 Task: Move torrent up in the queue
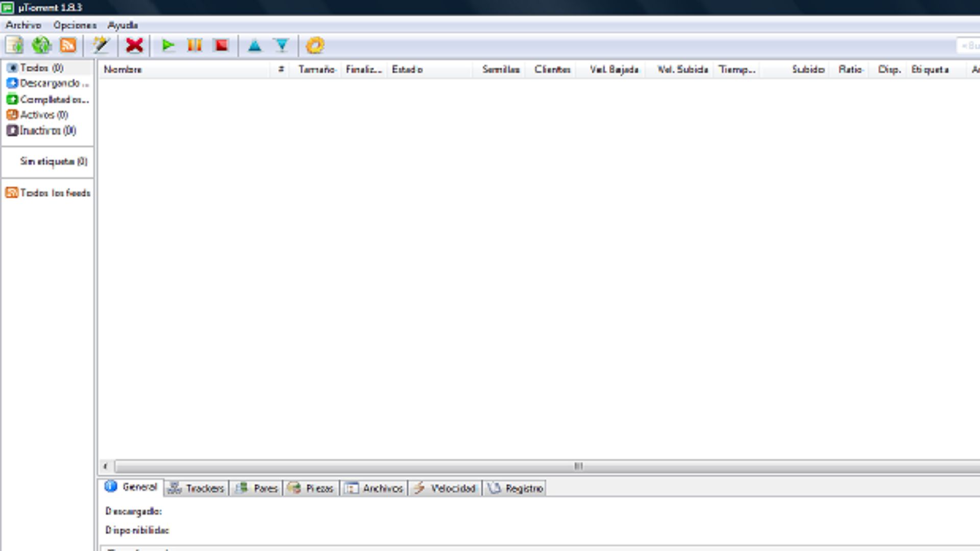click(255, 45)
